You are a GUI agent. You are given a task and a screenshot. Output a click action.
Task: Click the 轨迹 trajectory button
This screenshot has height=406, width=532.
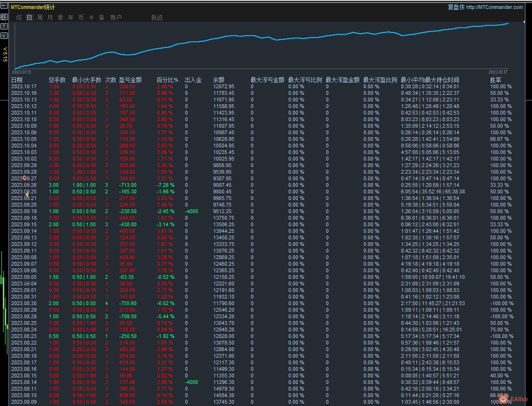[x=157, y=18]
